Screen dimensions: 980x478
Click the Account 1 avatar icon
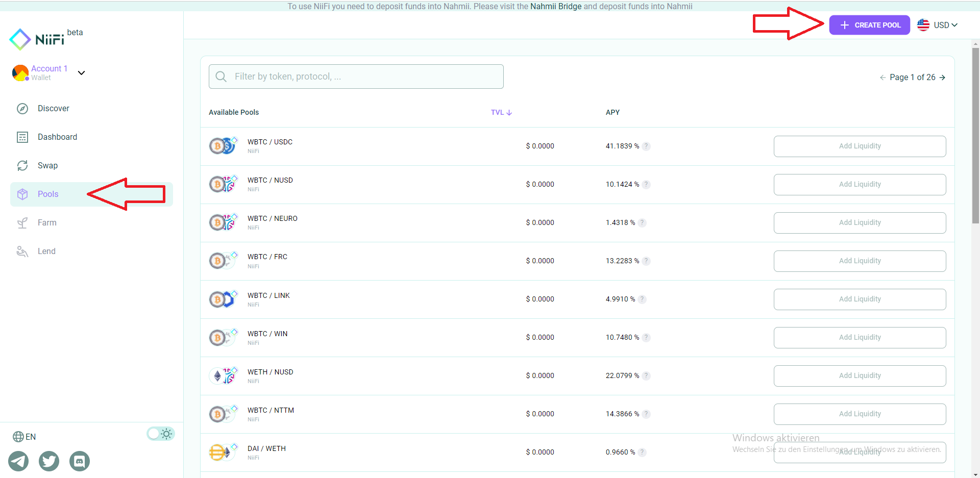[x=20, y=73]
